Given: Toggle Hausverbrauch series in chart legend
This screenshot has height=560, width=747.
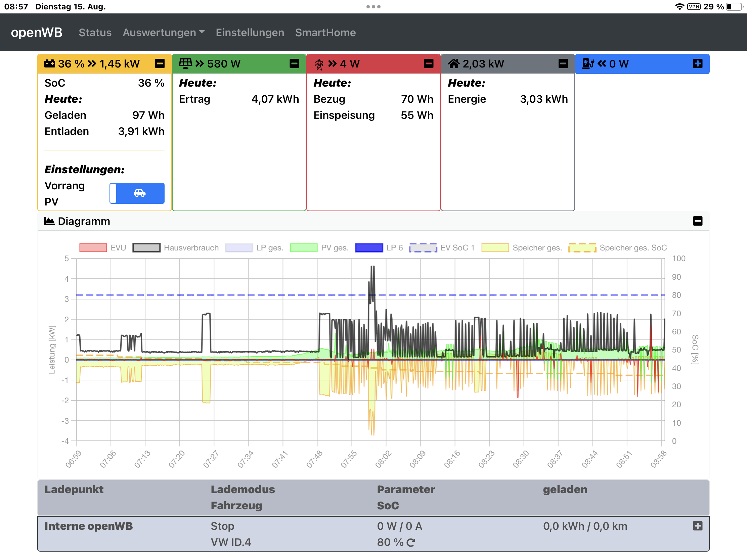Looking at the screenshot, I should (146, 248).
